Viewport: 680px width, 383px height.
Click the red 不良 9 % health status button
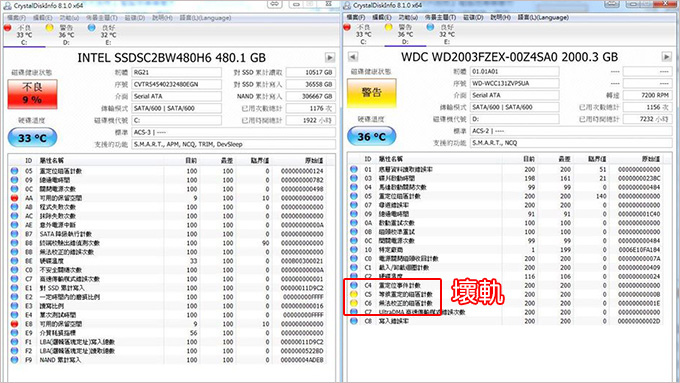click(32, 93)
